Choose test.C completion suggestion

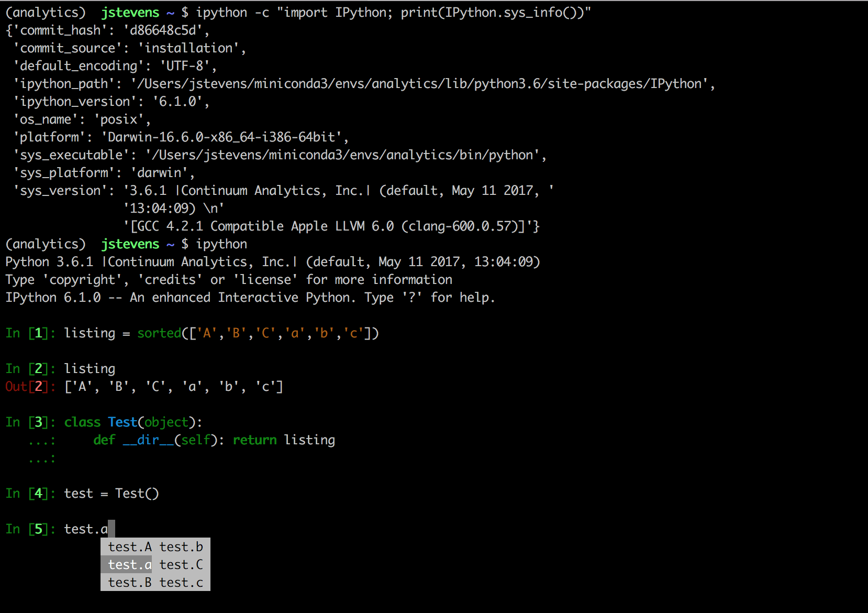point(181,565)
